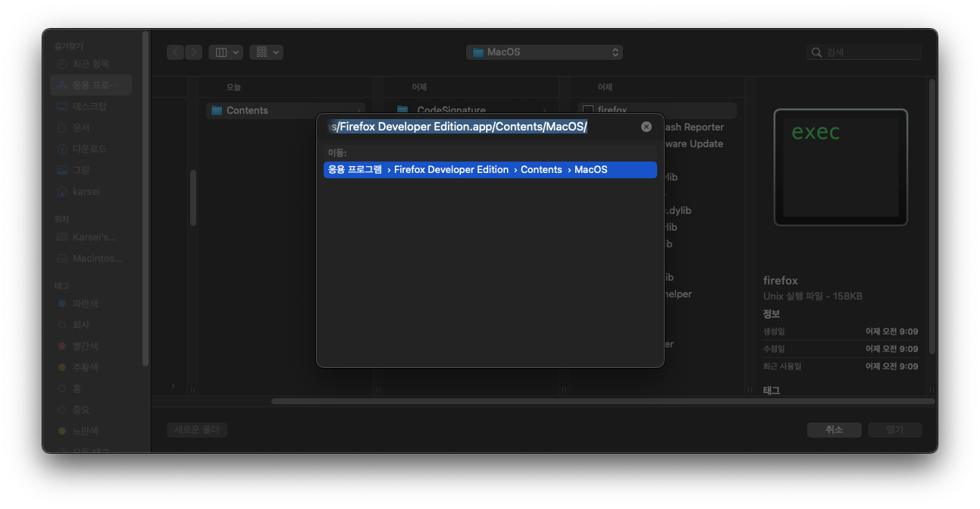
Task: Expand the _CodeSignature folder chevron
Action: 544,110
